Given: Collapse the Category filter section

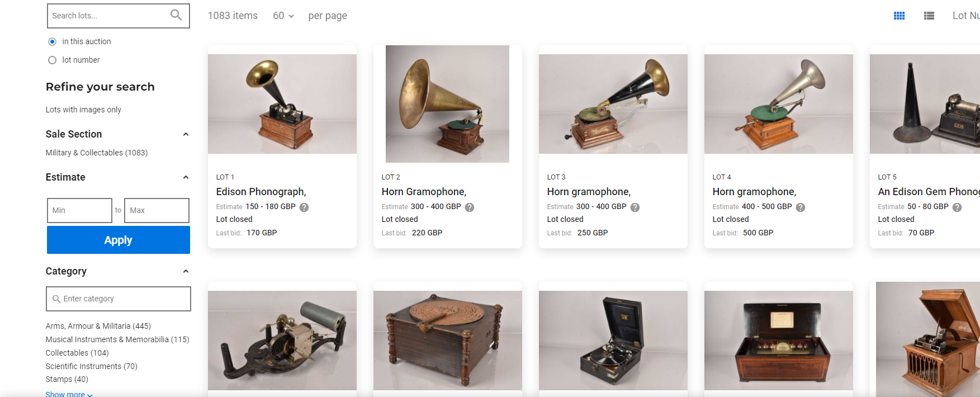Looking at the screenshot, I should click(186, 271).
